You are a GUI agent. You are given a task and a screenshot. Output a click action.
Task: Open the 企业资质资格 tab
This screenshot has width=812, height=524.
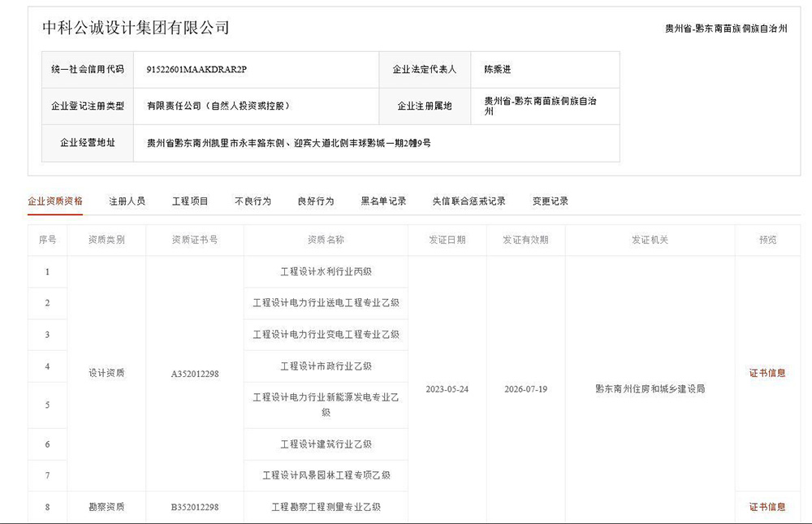pyautogui.click(x=55, y=201)
